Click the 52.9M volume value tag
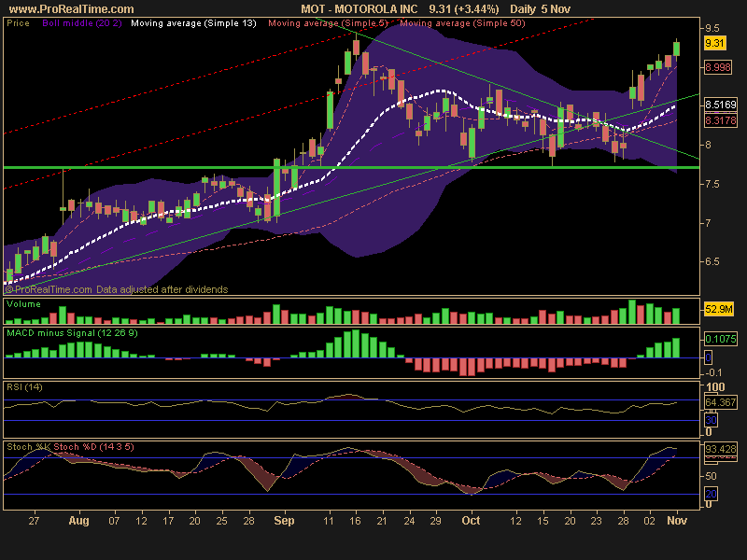Screen dimensions: 747x560 [x=719, y=310]
